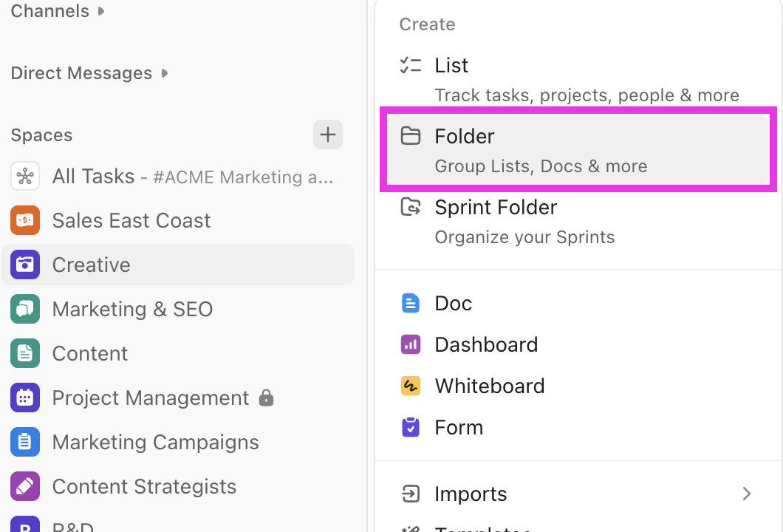Click the Content space icon
Viewport: 783px width, 532px height.
click(x=26, y=353)
